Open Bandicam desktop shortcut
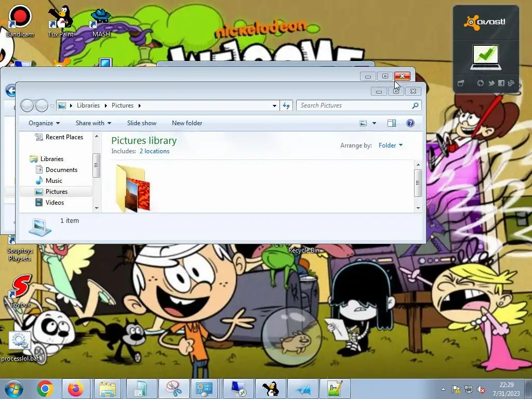532x399 pixels. coord(20,20)
